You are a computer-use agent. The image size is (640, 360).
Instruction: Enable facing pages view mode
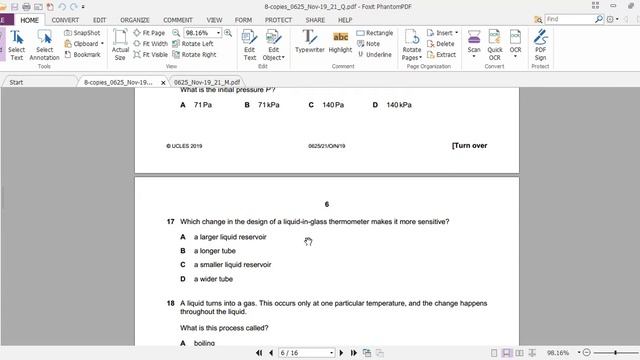tap(519, 353)
